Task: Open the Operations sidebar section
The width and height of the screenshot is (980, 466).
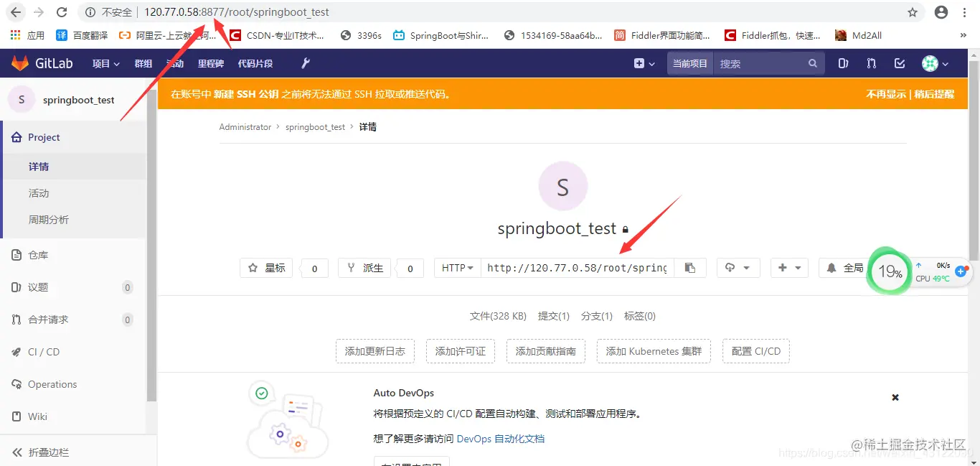Action: [x=52, y=384]
